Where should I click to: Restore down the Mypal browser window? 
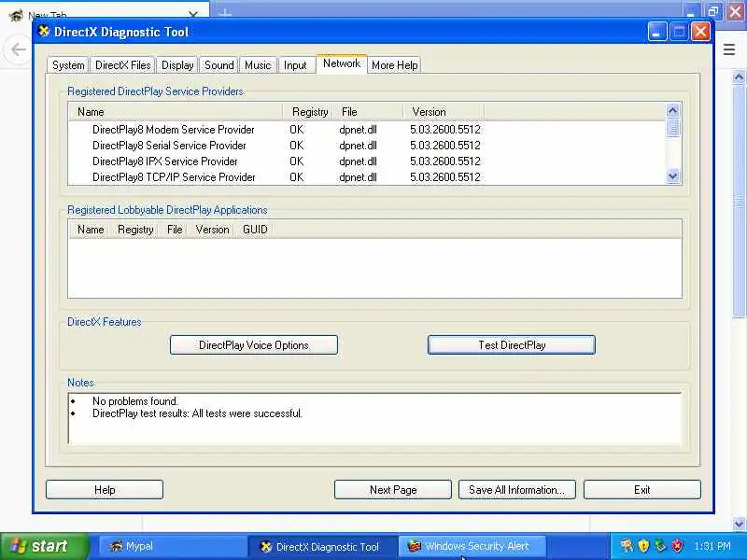pyautogui.click(x=713, y=11)
